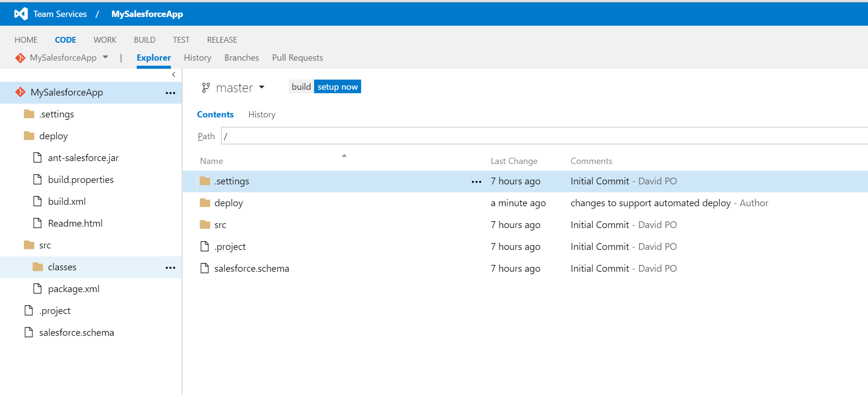Click the salesforce.schema file icon in the tree

coord(29,332)
